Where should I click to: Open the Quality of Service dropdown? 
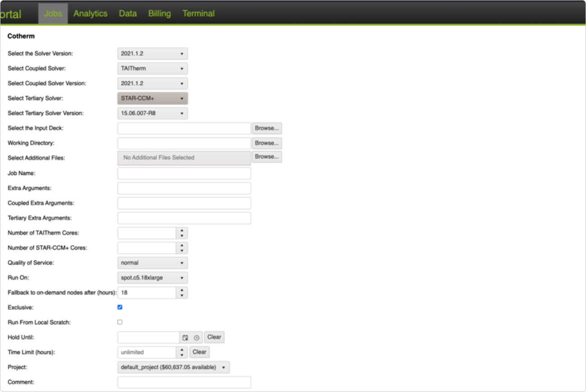(152, 263)
